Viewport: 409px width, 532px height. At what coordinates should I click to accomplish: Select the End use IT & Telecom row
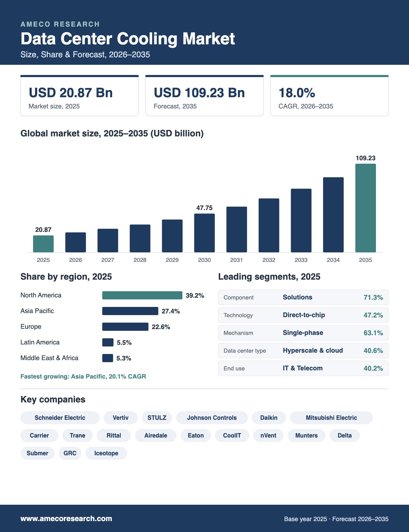pyautogui.click(x=303, y=368)
